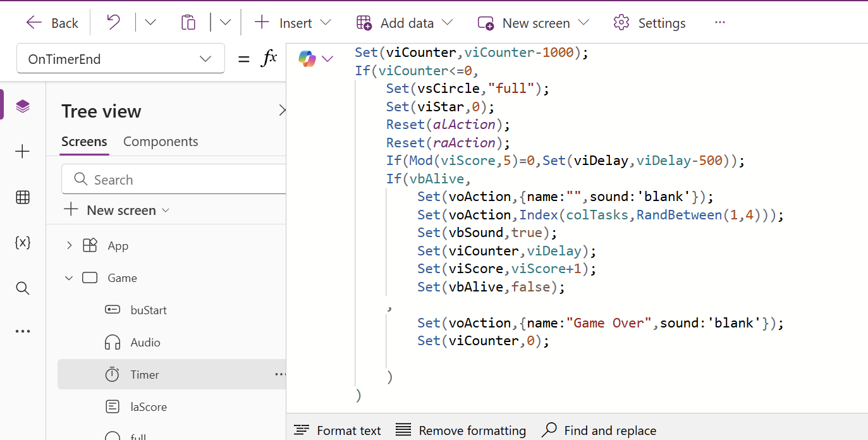Viewport: 868px width, 440px height.
Task: Open the OnTimerEnd property dropdown
Action: point(121,59)
